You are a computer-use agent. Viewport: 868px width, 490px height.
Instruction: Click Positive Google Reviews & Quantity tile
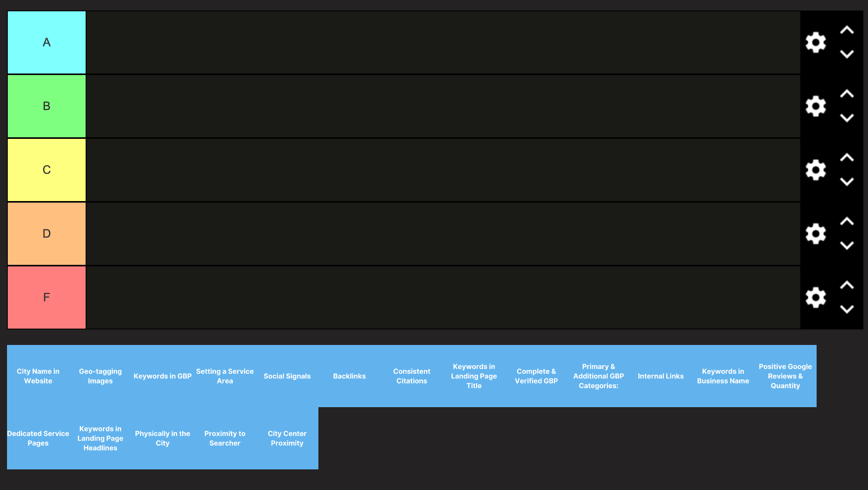tap(785, 376)
